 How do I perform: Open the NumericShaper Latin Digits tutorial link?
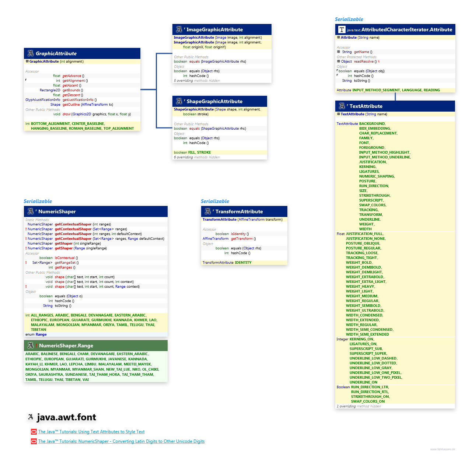(x=121, y=441)
